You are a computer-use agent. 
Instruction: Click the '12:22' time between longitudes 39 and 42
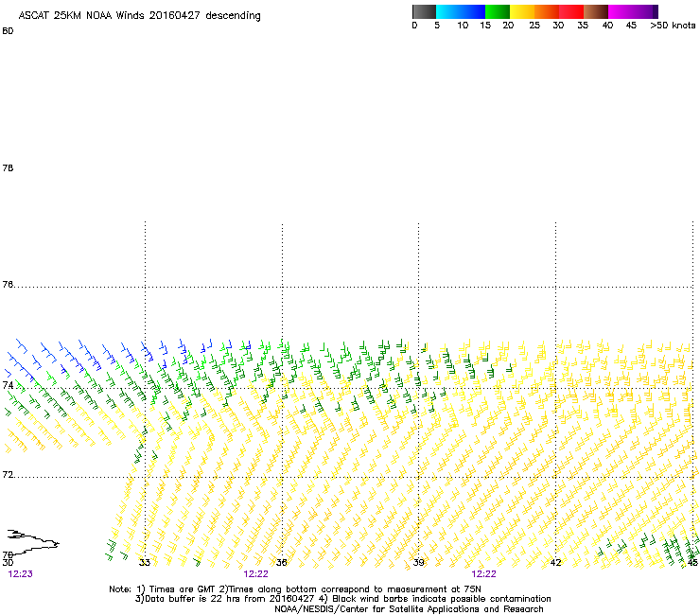[x=484, y=574]
